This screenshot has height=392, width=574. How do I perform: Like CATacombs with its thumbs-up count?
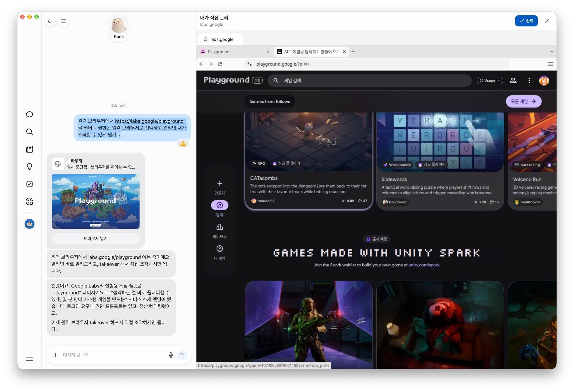pyautogui.click(x=362, y=201)
